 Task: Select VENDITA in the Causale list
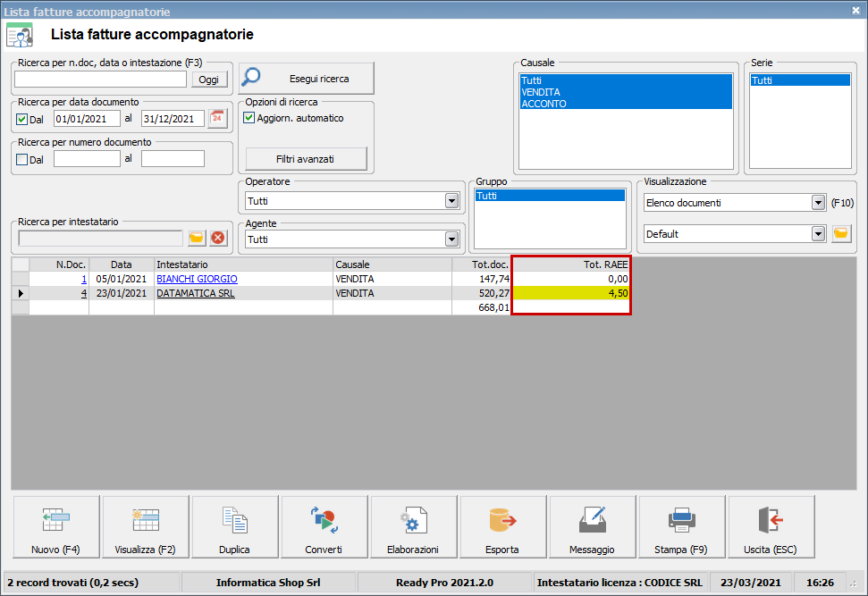626,92
